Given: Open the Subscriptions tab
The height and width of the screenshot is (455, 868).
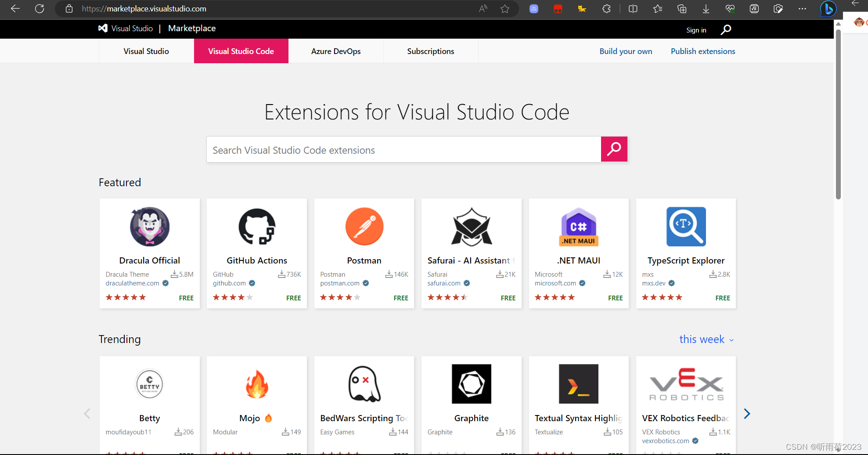Looking at the screenshot, I should coord(431,51).
